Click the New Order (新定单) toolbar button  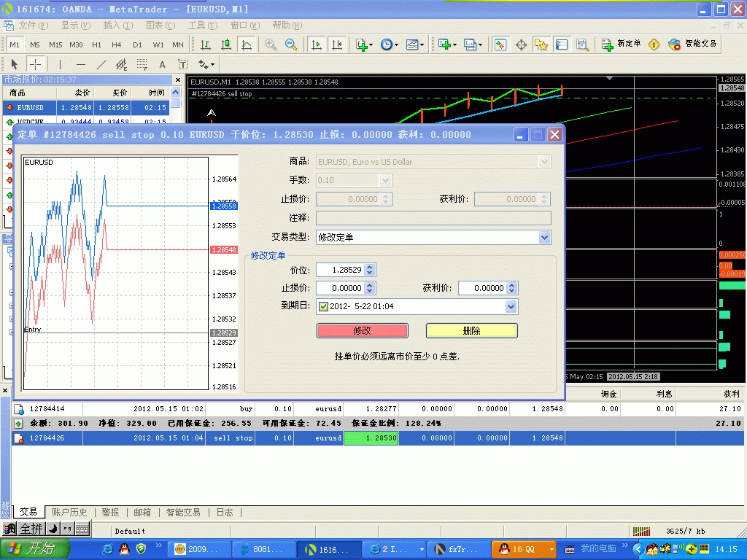(x=622, y=44)
